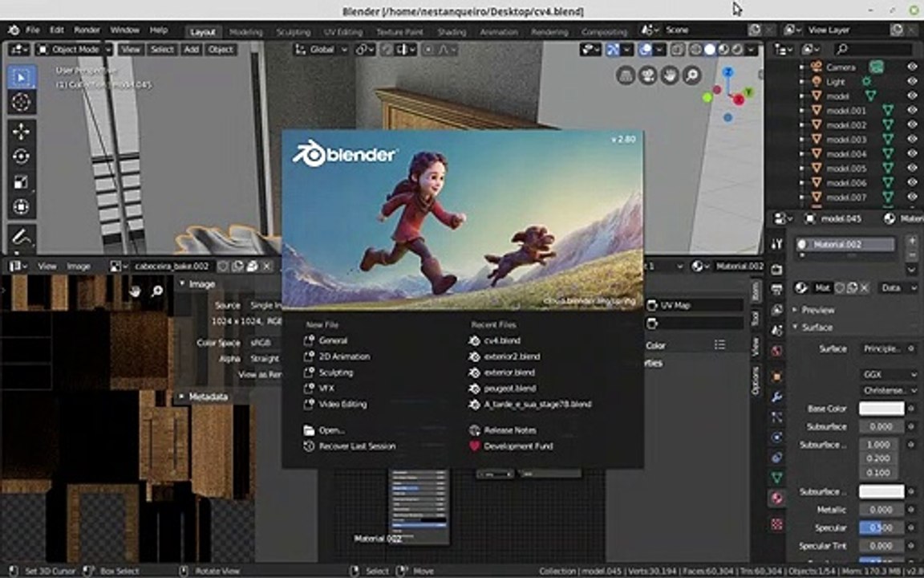Open the Tool properties tab icon

pos(776,244)
